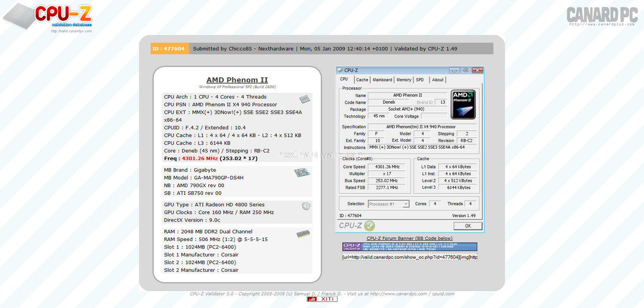Click the CPU-Z window title bar icon
This screenshot has height=308, width=644.
[340, 70]
